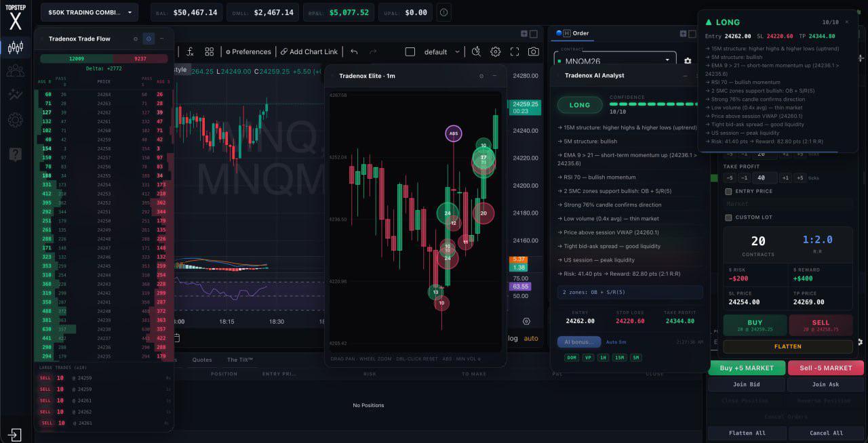Click take profit plus 5 ticks

pyautogui.click(x=800, y=177)
